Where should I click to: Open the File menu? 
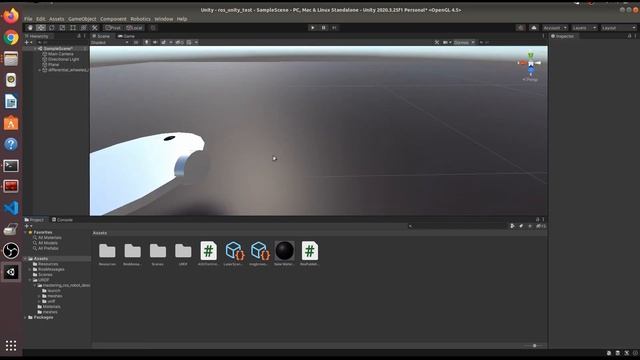28,19
